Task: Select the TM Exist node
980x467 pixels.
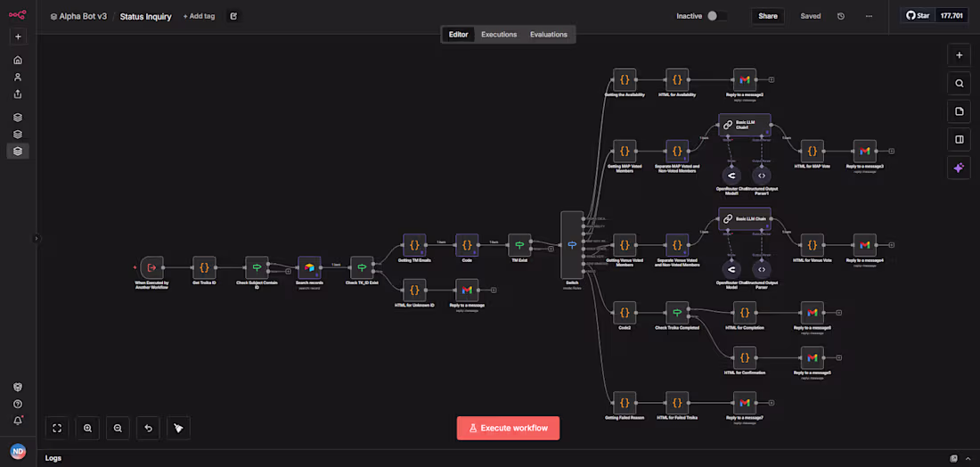Action: pyautogui.click(x=519, y=245)
